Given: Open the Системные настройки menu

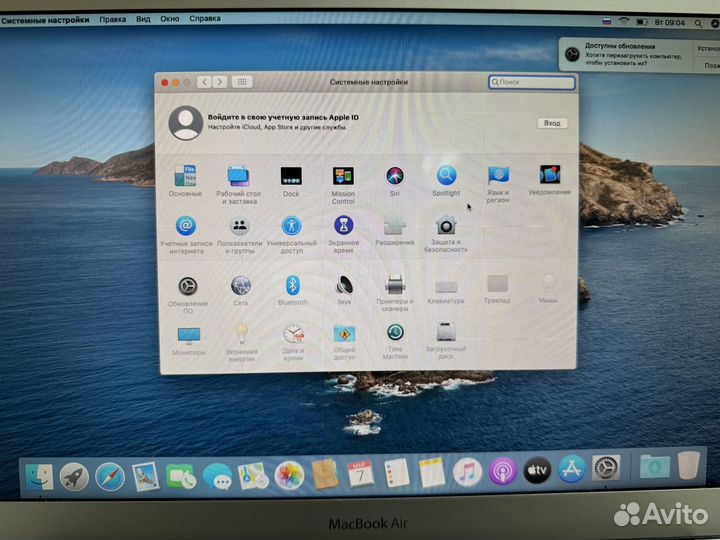Looking at the screenshot, I should tap(45, 20).
